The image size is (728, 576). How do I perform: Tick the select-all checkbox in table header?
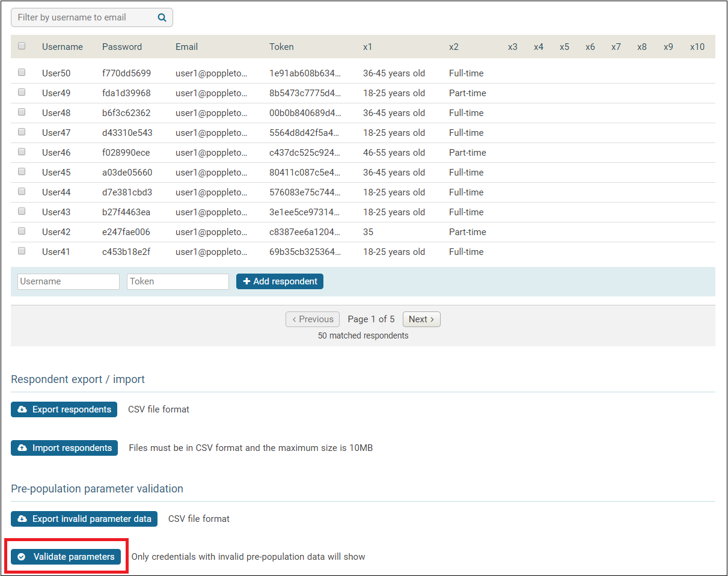[x=22, y=46]
